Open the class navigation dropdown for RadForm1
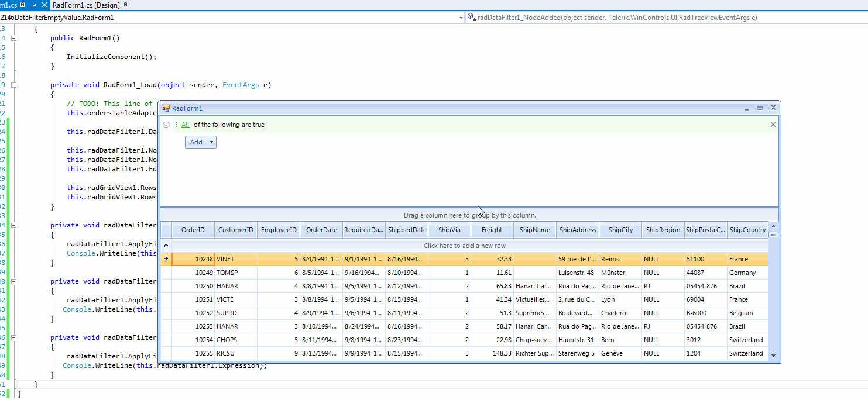This screenshot has height=400, width=868. click(x=461, y=18)
